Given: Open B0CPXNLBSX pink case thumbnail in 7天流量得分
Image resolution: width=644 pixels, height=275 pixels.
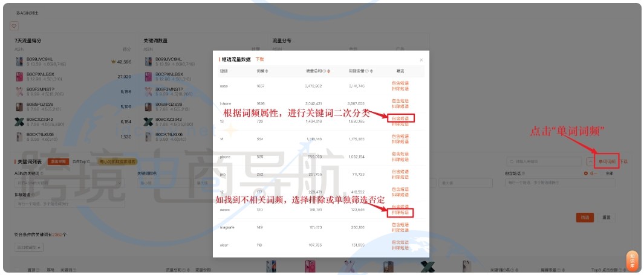Looking at the screenshot, I should click(19, 77).
